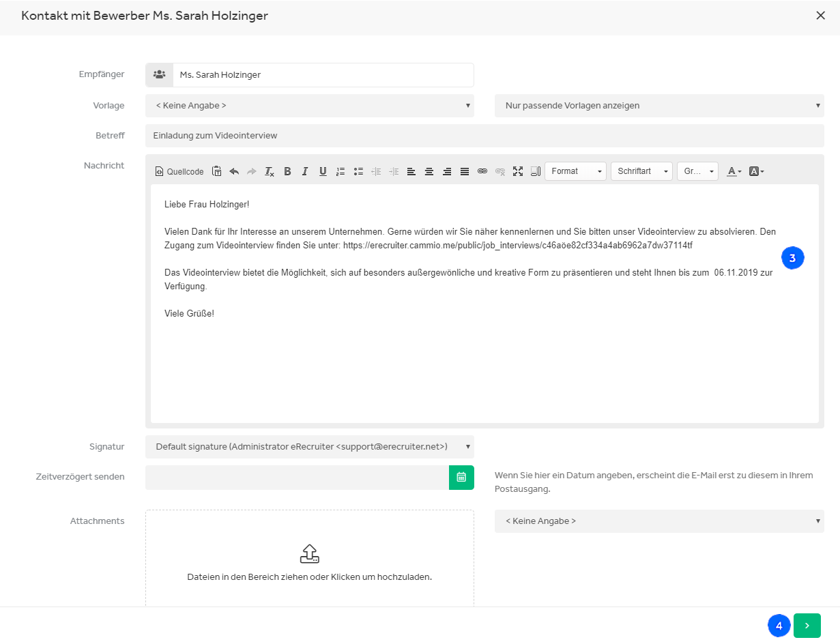Image resolution: width=840 pixels, height=642 pixels.
Task: Click the paste as text icon
Action: [x=216, y=171]
